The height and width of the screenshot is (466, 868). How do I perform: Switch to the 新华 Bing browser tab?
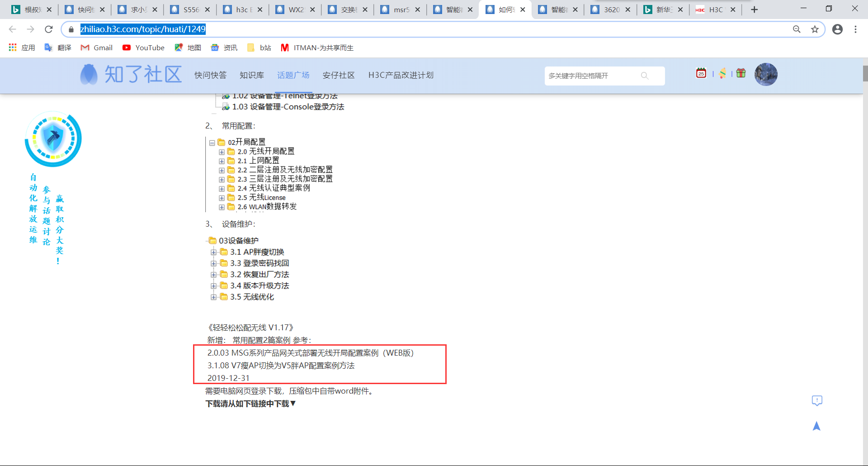click(664, 10)
